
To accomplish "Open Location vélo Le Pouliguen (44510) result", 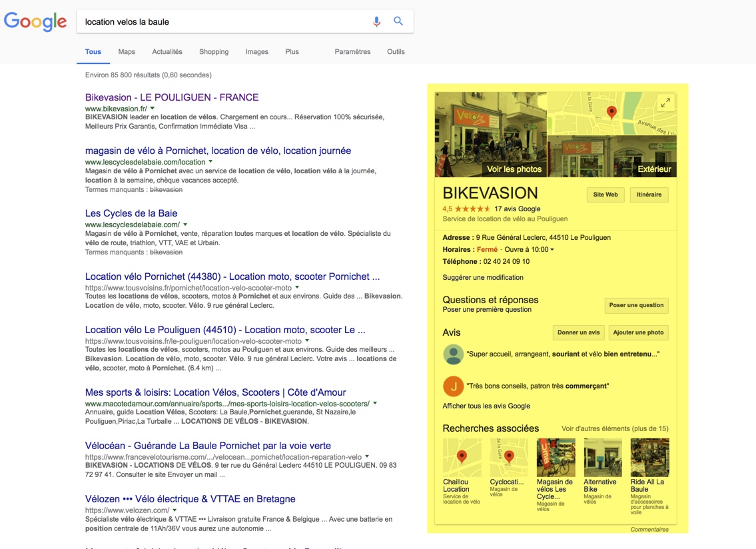I will pos(225,330).
